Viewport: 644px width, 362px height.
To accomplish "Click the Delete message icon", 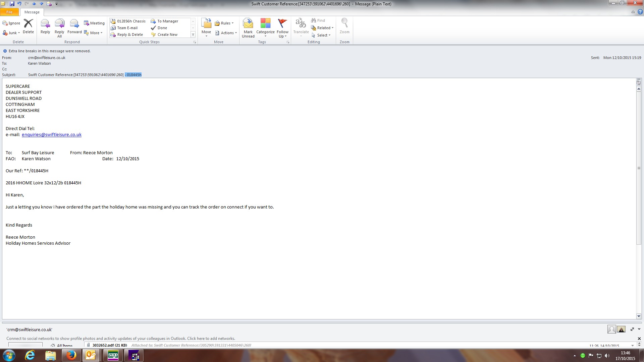I will coord(28,24).
